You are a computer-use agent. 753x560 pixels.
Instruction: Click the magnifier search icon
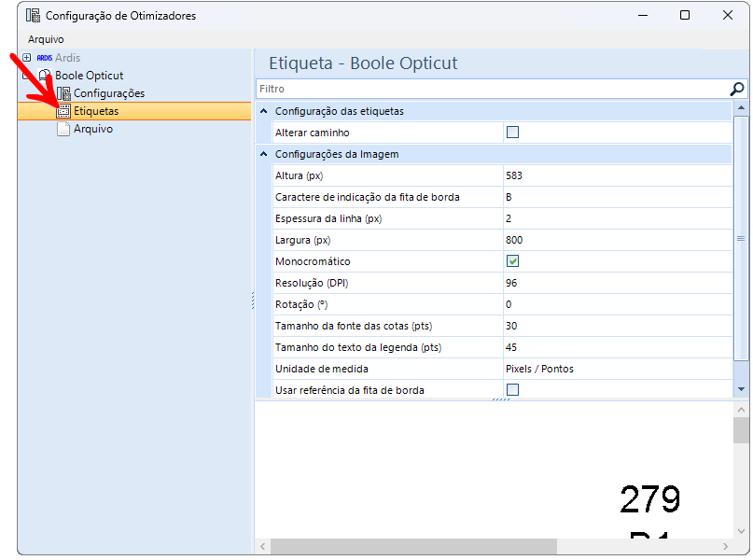coord(737,89)
